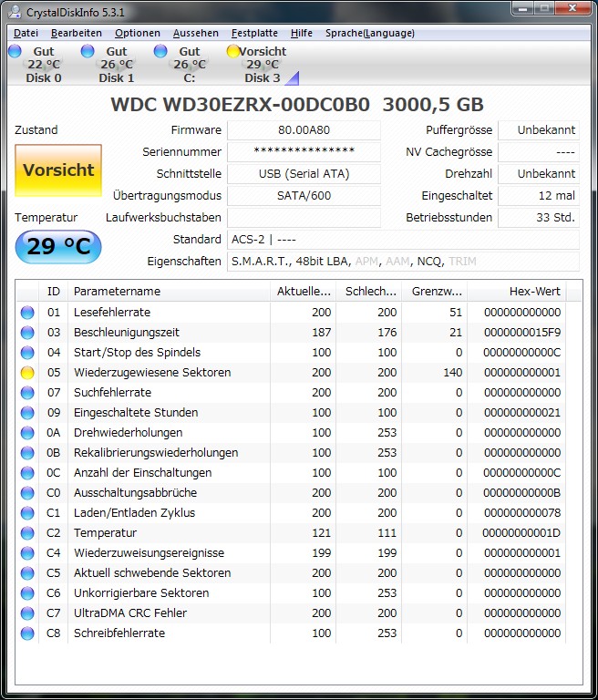Click status icon for UltraDMA CRC Fehler
The image size is (598, 700).
(x=27, y=613)
